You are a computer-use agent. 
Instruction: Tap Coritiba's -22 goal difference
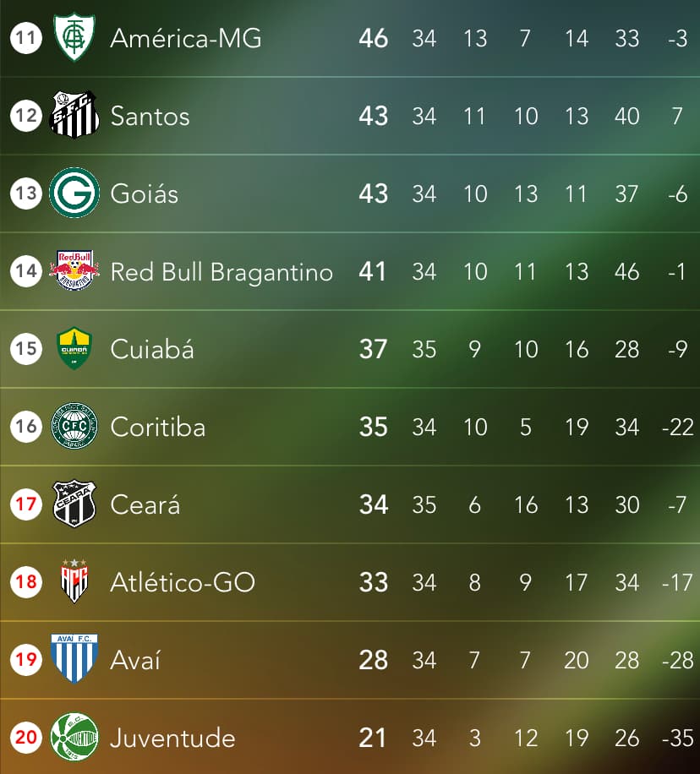click(678, 427)
